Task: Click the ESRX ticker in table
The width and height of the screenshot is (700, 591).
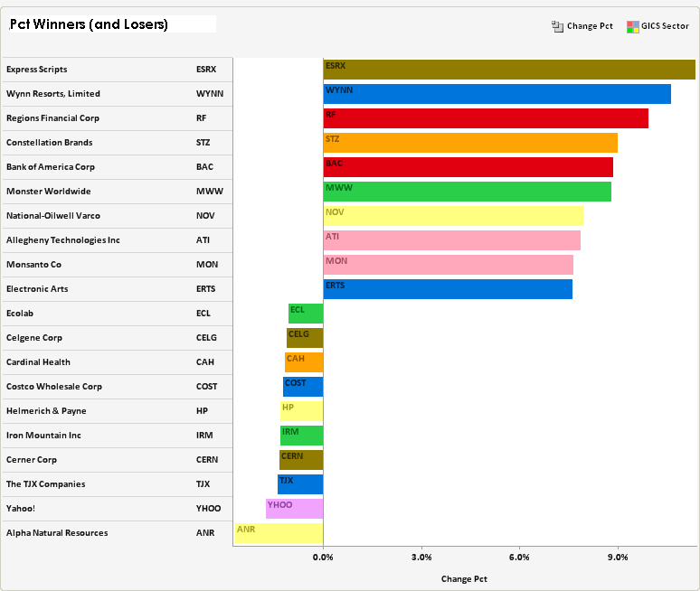Action: point(206,70)
